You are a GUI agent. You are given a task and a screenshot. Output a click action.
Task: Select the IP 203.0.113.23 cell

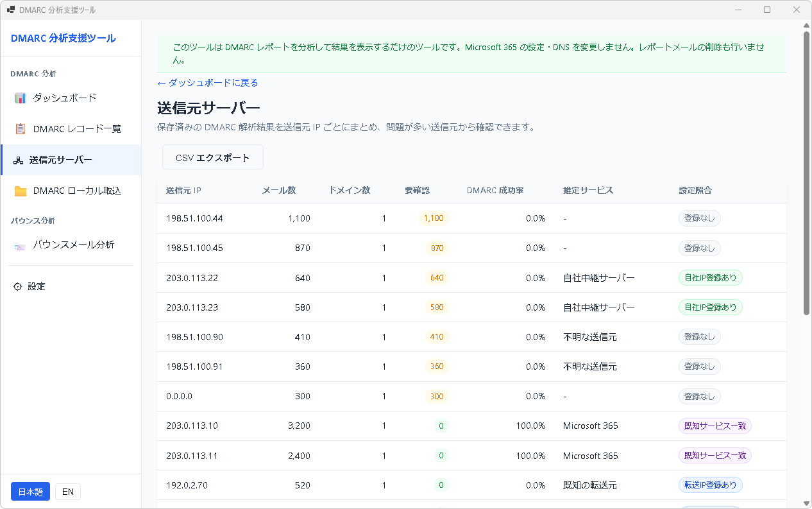(192, 307)
